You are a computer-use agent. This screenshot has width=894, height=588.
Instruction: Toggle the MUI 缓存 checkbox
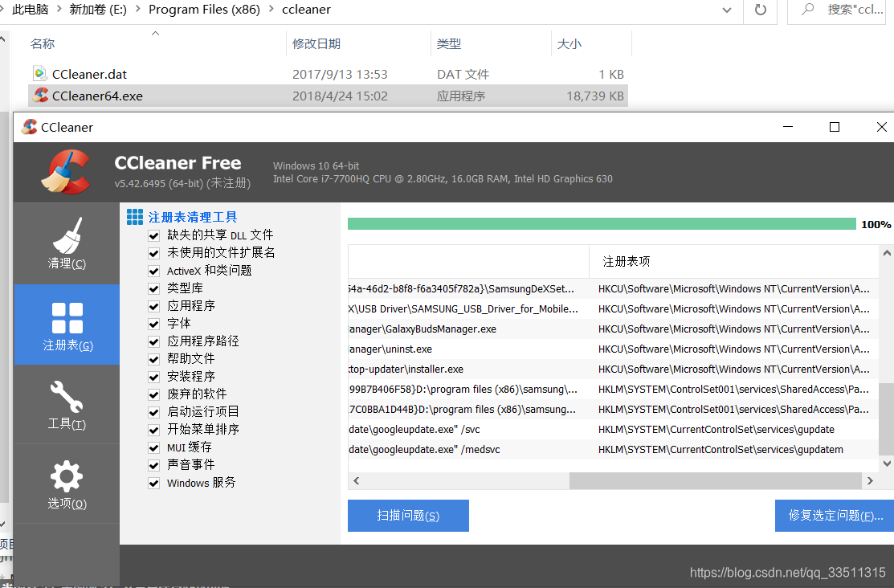(x=153, y=447)
